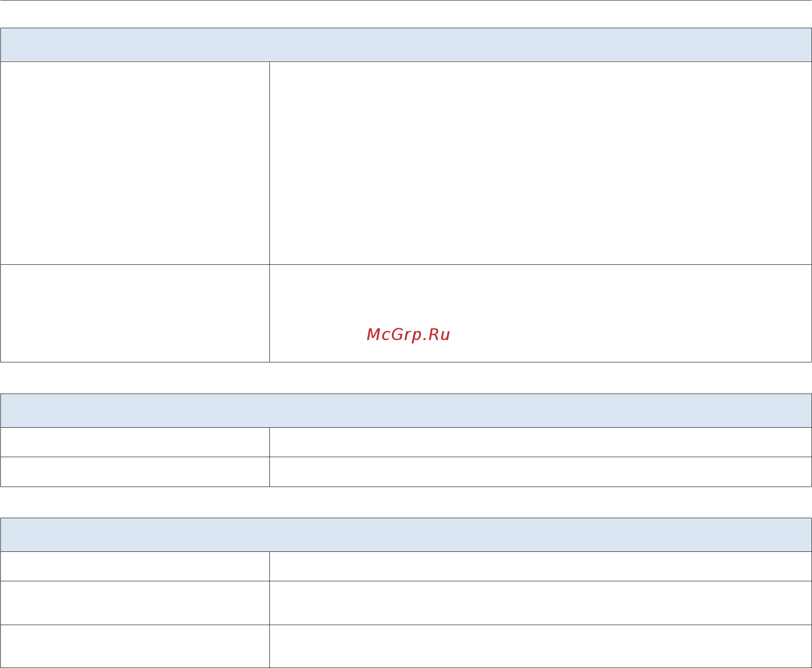Click third table's last-row right cell
The image size is (812, 668).
point(540,646)
